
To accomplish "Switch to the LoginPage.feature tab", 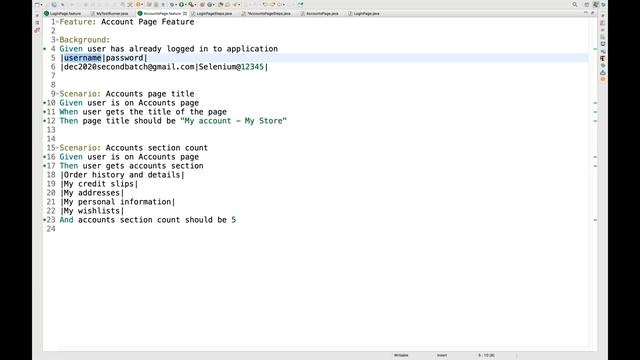I will pyautogui.click(x=63, y=13).
